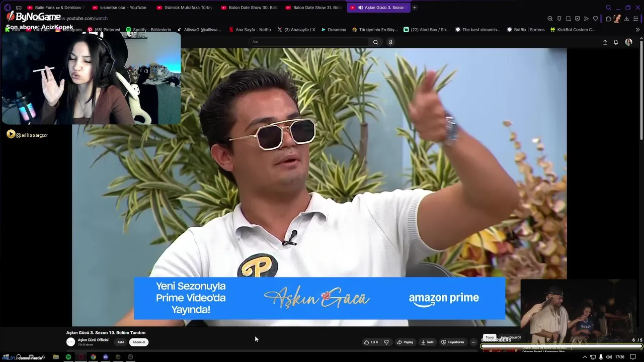Add page to bookmarks with heart icon
The width and height of the screenshot is (644, 362).
pyautogui.click(x=595, y=19)
